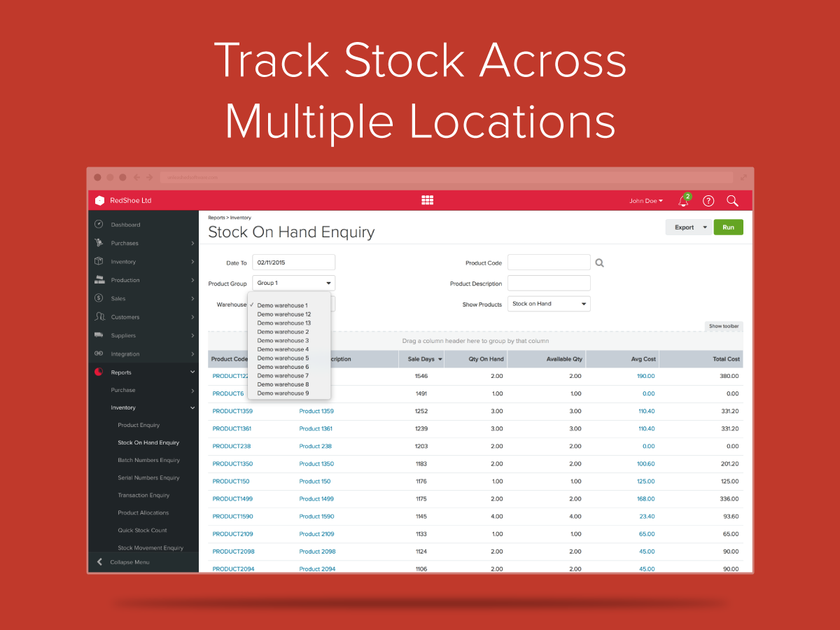
Task: Click the Integration link icon
Action: pos(99,353)
